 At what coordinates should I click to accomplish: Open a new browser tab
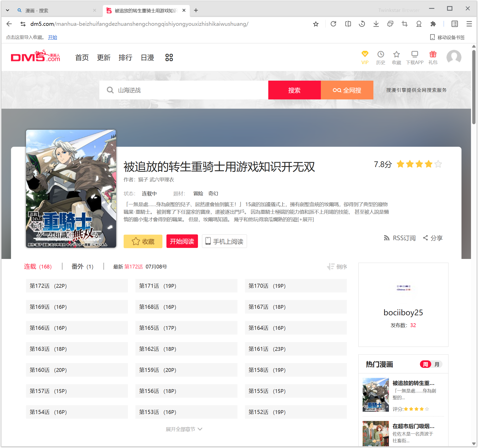click(x=196, y=10)
